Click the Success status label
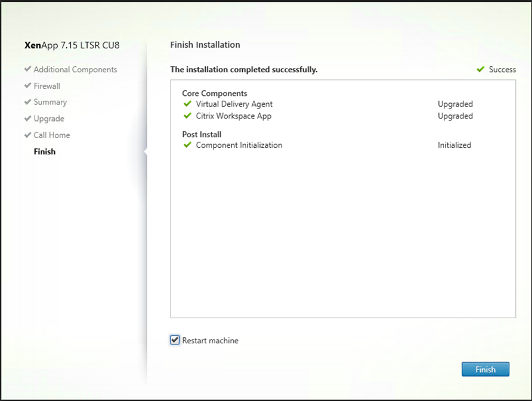Screen dimensions: 532x401 [x=502, y=70]
